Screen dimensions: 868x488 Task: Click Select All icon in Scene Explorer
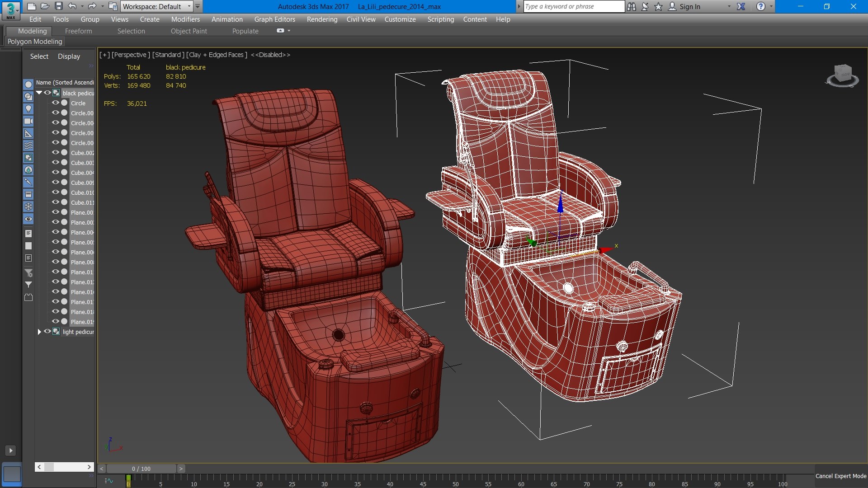tap(28, 234)
